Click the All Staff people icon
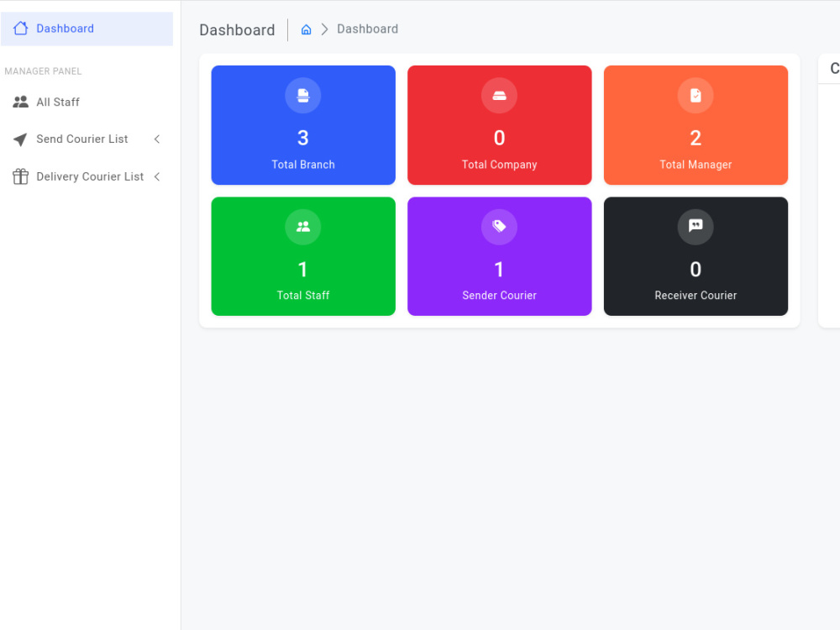The height and width of the screenshot is (630, 840). pyautogui.click(x=20, y=102)
